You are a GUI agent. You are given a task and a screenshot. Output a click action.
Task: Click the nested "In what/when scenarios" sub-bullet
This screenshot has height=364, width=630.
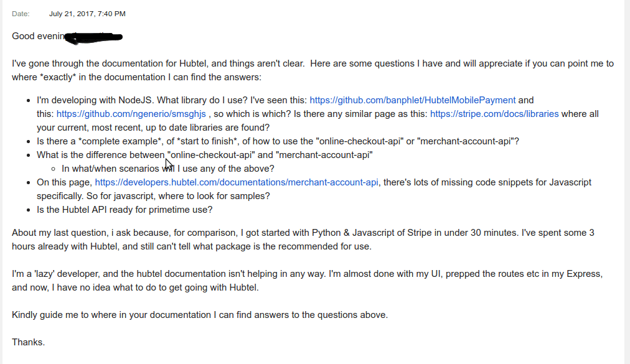pos(168,169)
